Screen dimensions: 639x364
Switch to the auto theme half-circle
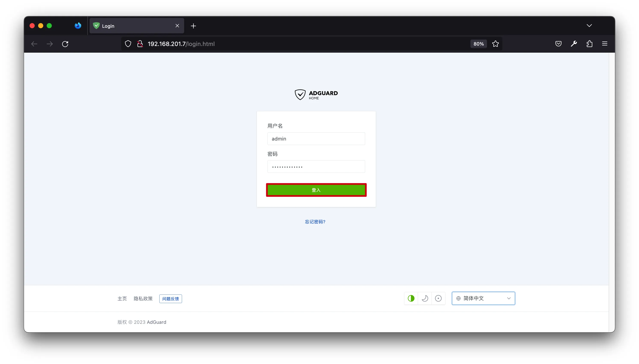coord(411,298)
